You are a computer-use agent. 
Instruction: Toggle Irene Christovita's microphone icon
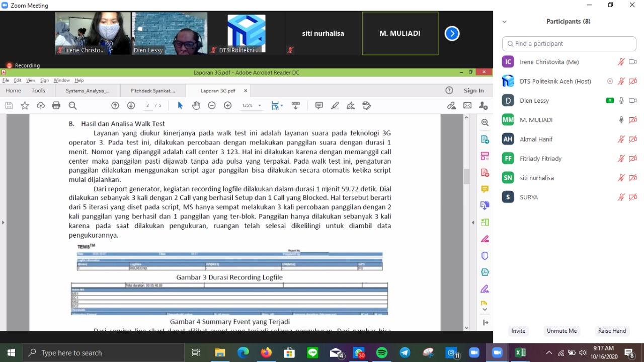click(621, 62)
